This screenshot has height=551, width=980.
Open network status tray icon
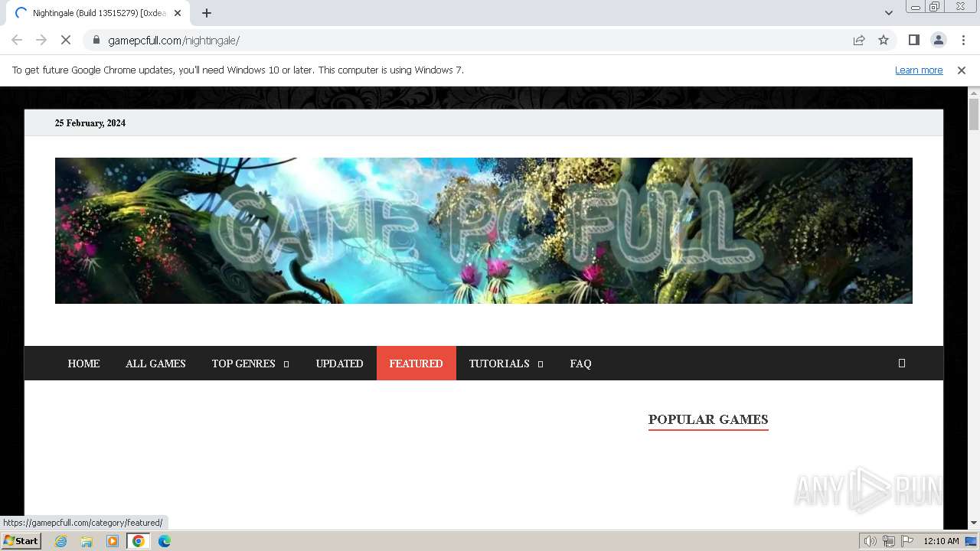pos(889,541)
